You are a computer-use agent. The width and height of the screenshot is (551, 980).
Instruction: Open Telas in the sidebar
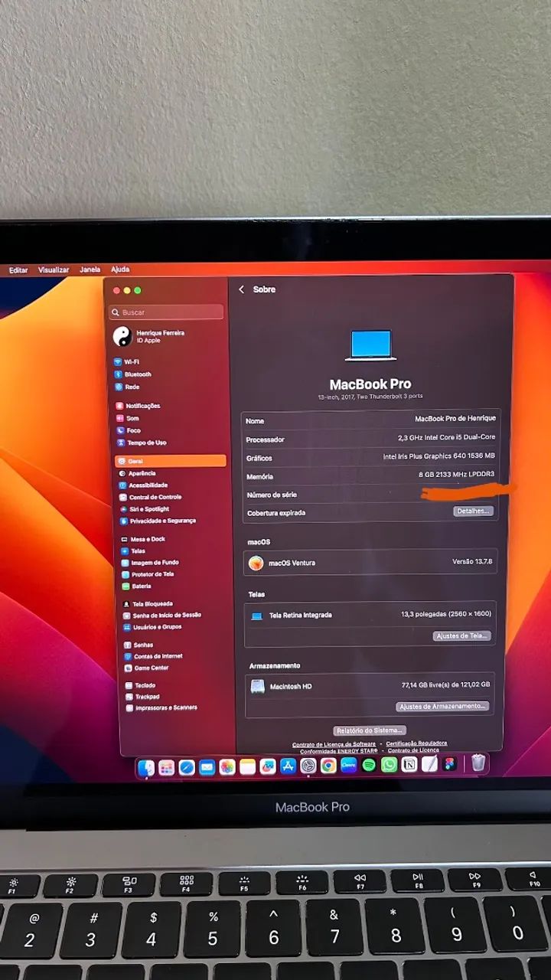(x=133, y=550)
